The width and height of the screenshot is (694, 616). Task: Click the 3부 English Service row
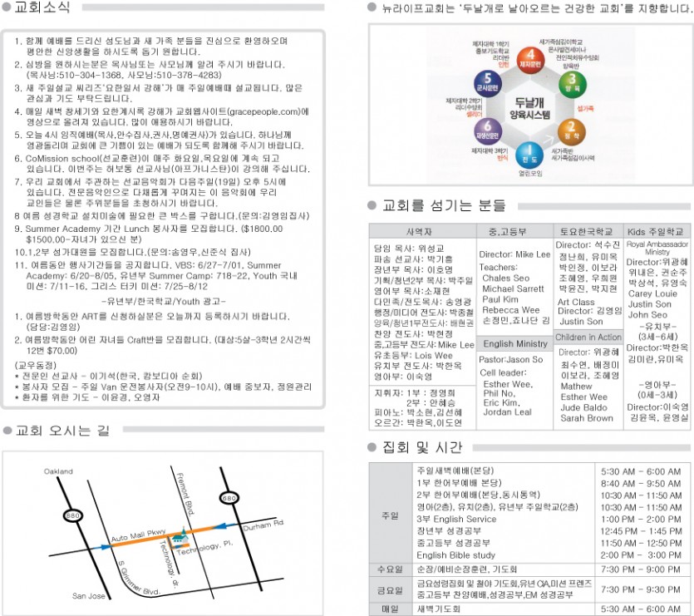tap(456, 519)
